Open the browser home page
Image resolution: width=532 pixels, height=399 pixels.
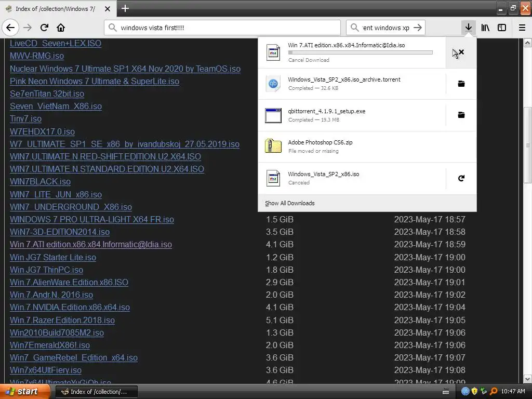click(61, 28)
